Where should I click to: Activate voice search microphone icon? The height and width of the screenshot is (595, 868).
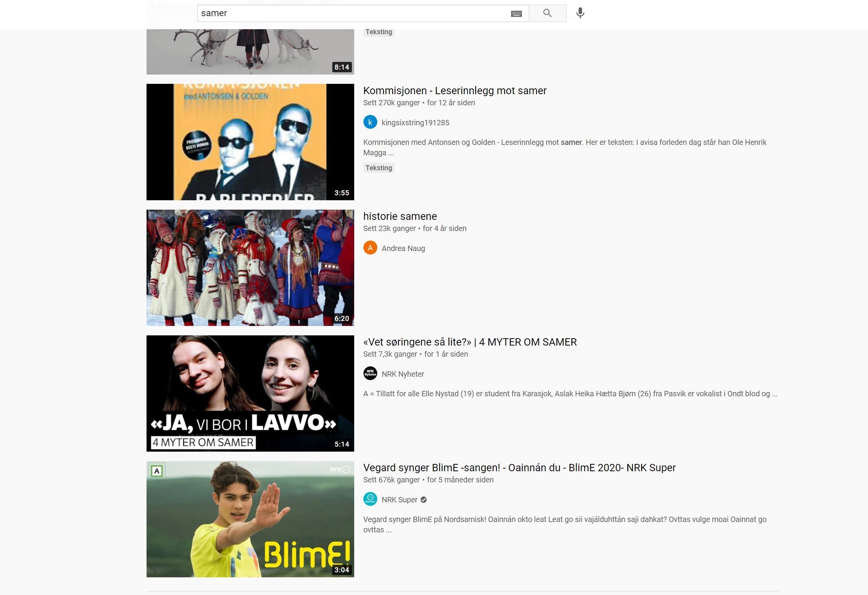580,13
